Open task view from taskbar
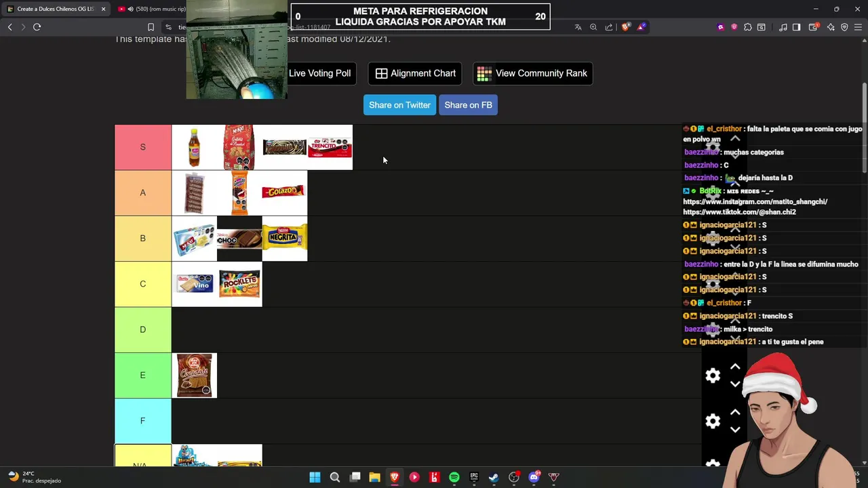The image size is (868, 488). pyautogui.click(x=355, y=477)
